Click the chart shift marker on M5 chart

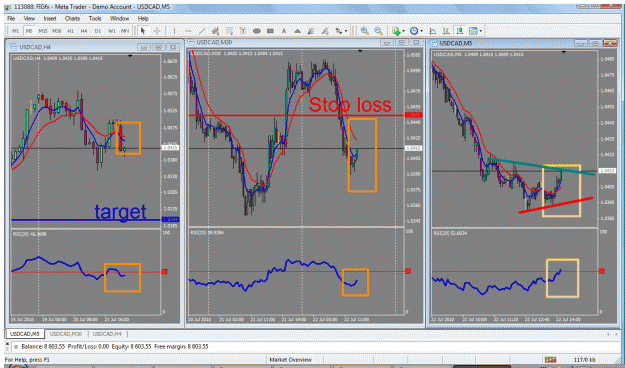(564, 52)
